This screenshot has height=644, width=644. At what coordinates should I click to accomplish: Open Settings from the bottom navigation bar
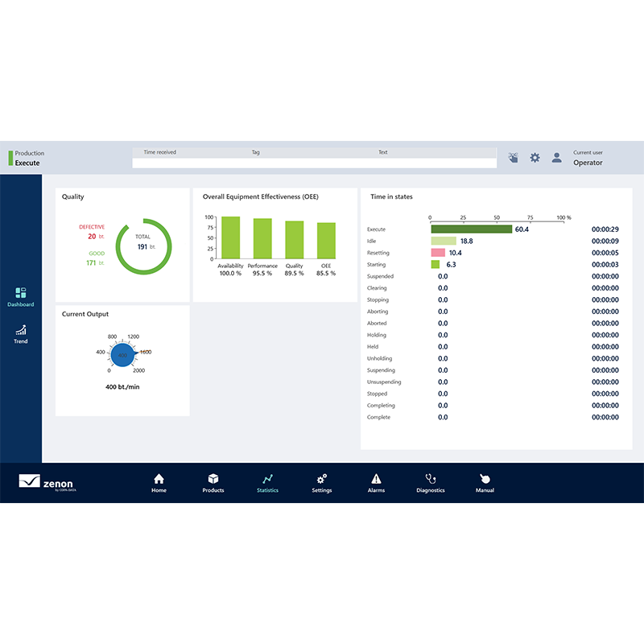point(321,481)
